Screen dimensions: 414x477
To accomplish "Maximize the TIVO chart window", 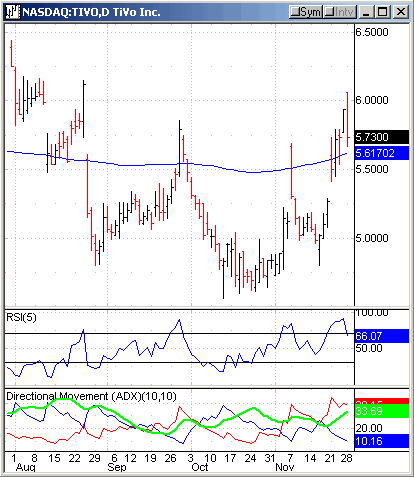I will tap(383, 12).
